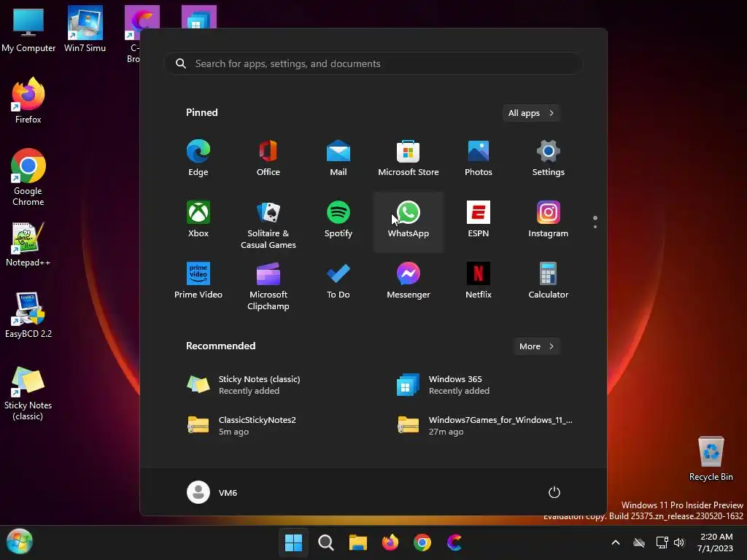Click the Windows 7 style orb on the taskbar
The height and width of the screenshot is (560, 747).
(x=20, y=542)
